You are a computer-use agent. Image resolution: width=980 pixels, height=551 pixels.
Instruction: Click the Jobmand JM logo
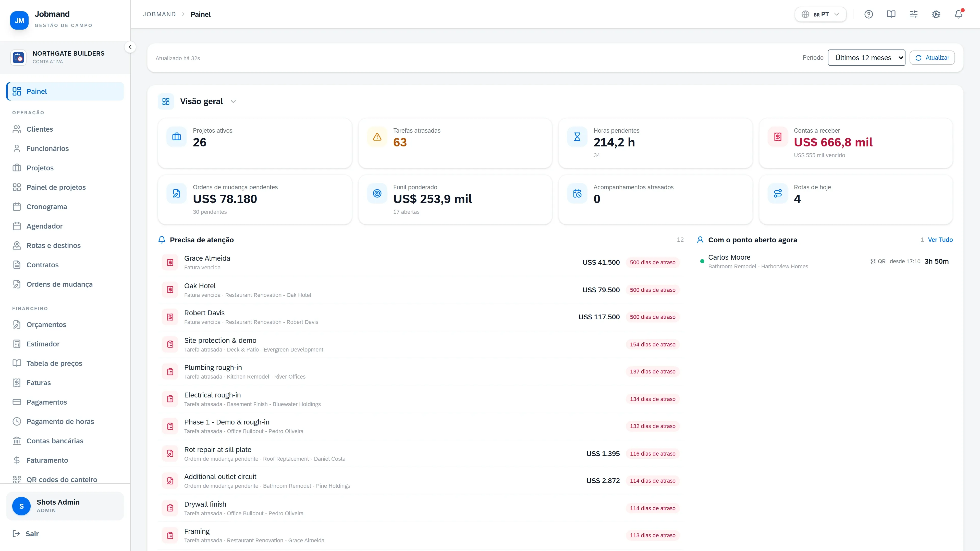pyautogui.click(x=19, y=20)
